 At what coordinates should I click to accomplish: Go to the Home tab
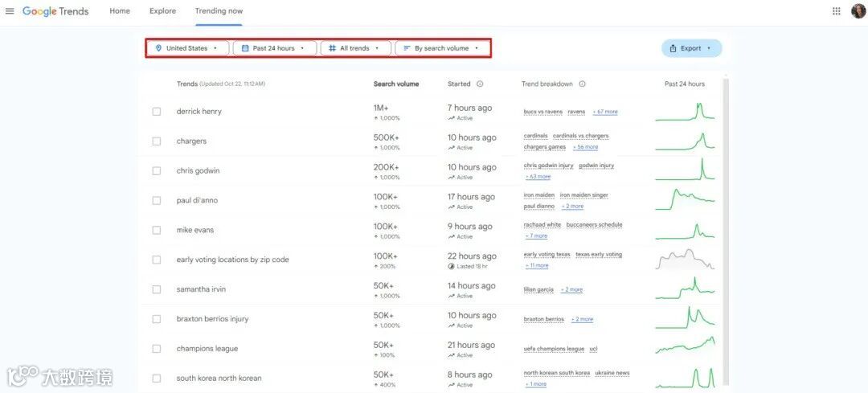pos(120,11)
